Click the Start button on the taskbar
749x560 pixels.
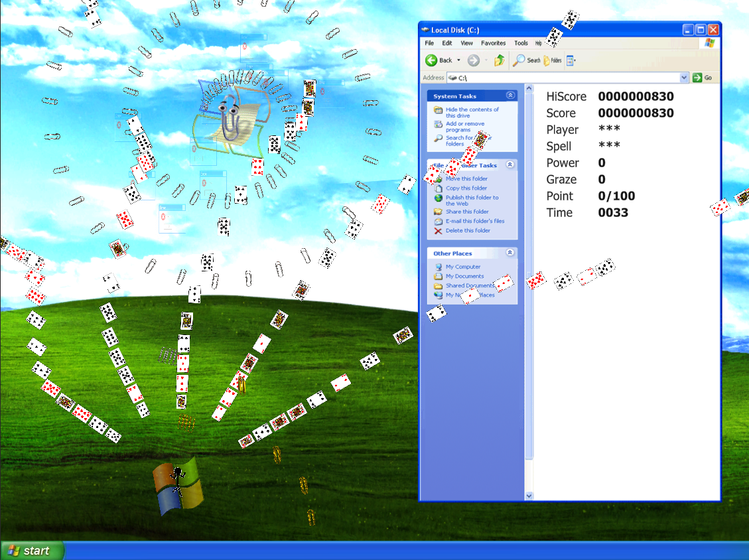point(32,551)
